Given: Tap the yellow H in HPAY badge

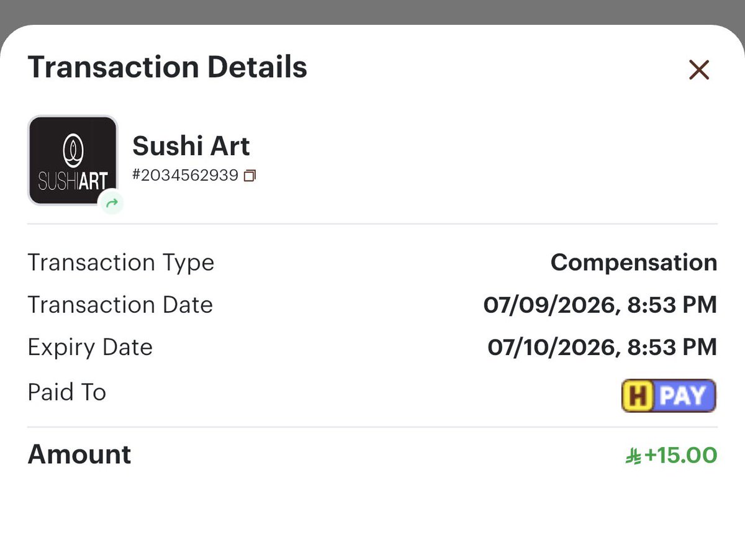Looking at the screenshot, I should tap(637, 395).
